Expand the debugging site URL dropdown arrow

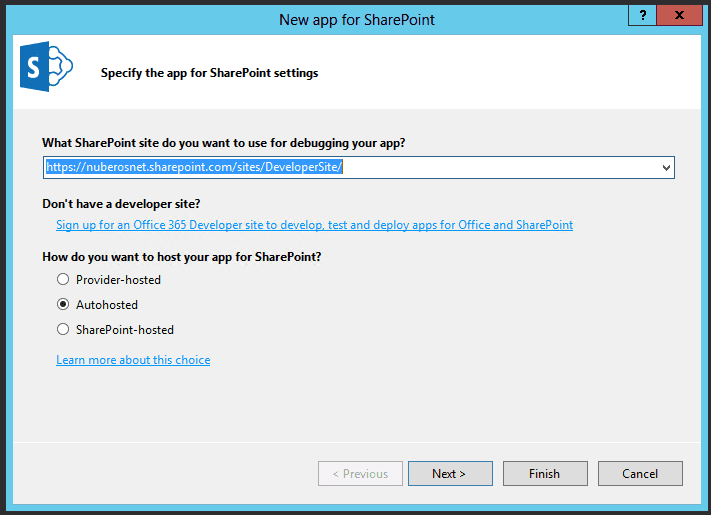click(x=666, y=168)
